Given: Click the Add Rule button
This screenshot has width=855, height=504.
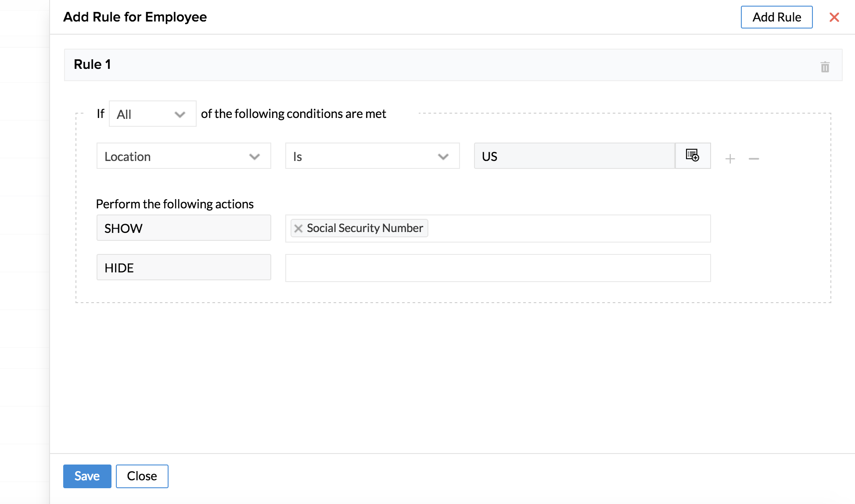Looking at the screenshot, I should pyautogui.click(x=776, y=17).
